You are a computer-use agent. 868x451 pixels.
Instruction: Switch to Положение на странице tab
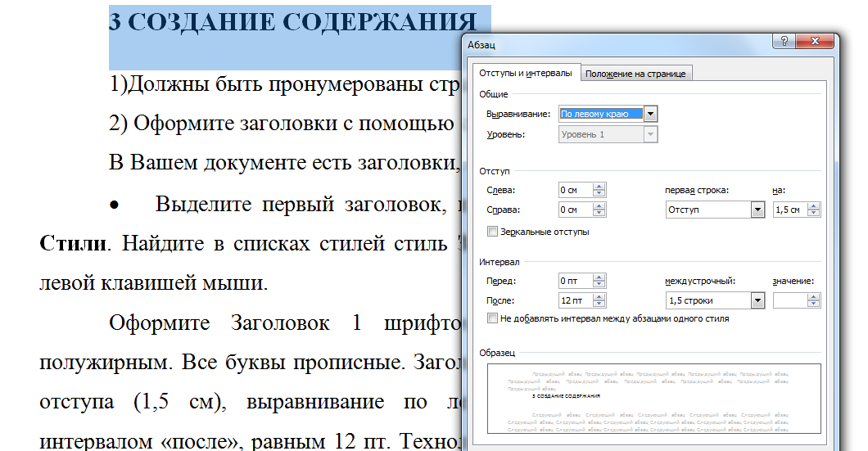click(637, 74)
